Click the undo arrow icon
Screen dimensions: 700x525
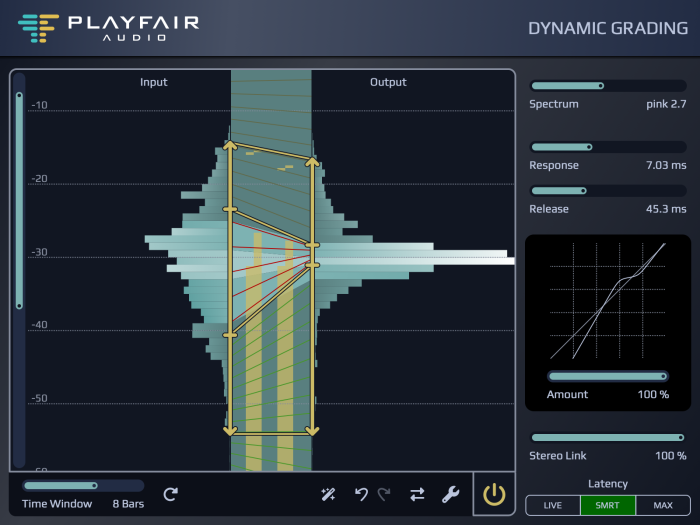coord(361,494)
